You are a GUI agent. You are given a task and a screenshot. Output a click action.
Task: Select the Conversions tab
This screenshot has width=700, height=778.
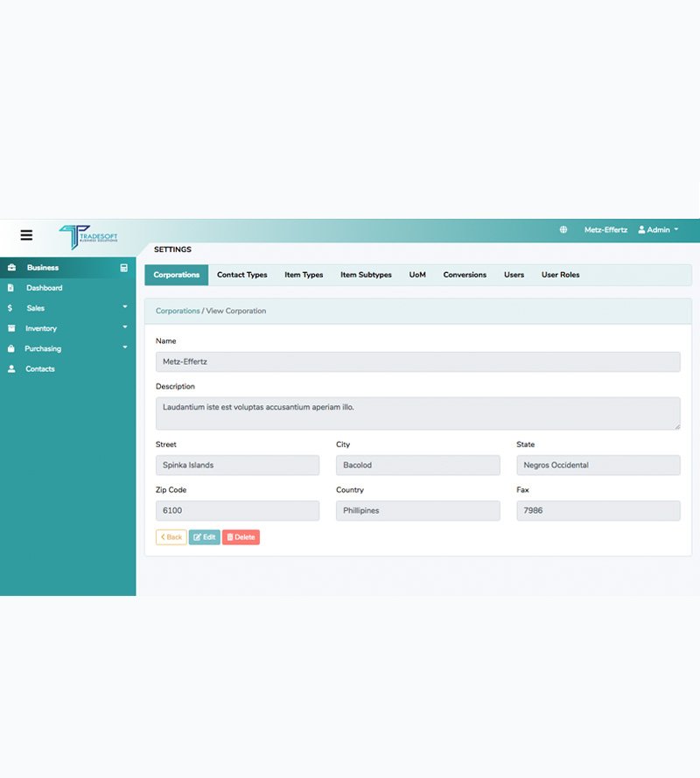tap(465, 275)
